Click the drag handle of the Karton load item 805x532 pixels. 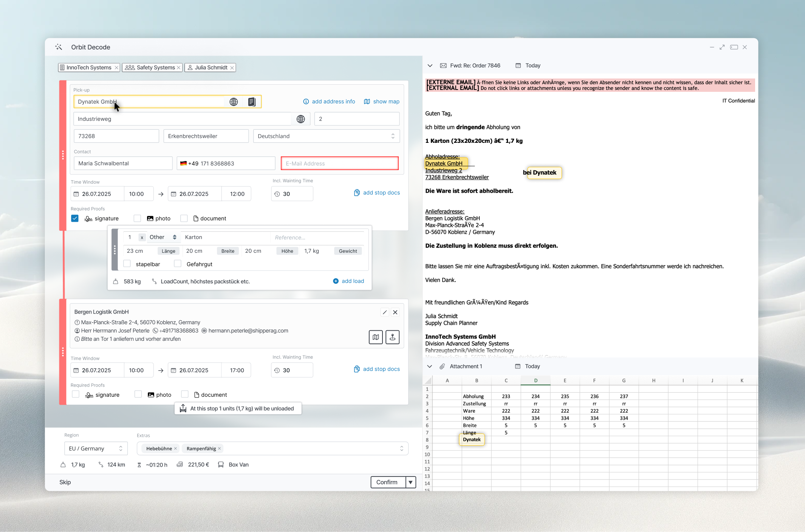tap(115, 250)
